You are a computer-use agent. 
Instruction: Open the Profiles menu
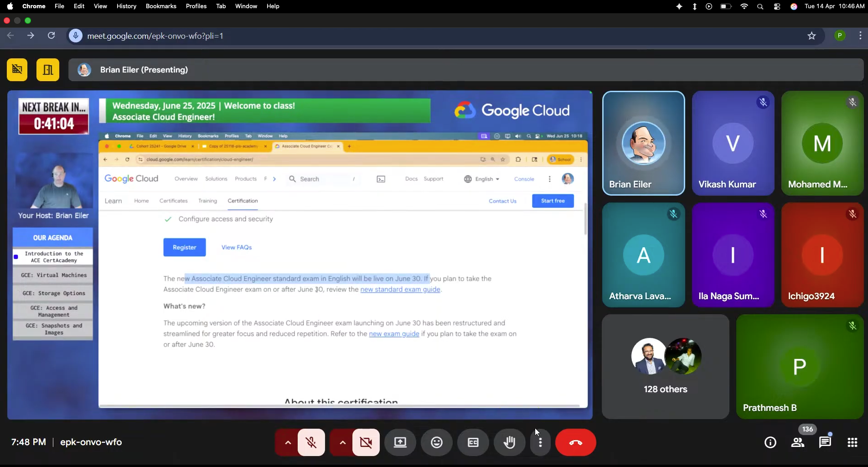[x=196, y=6]
